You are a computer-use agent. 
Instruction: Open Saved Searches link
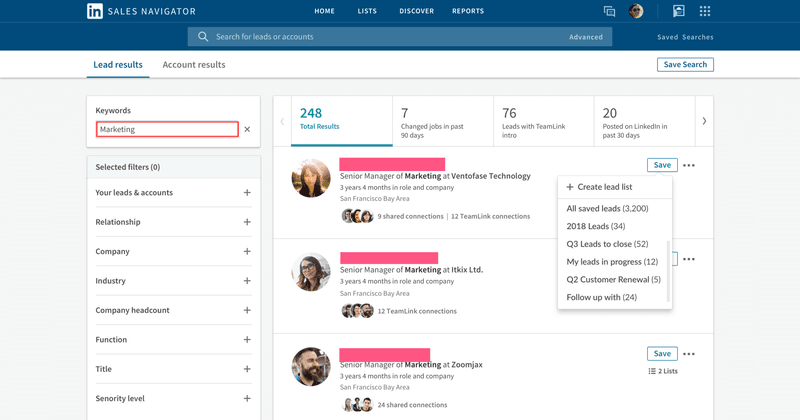pyautogui.click(x=685, y=37)
